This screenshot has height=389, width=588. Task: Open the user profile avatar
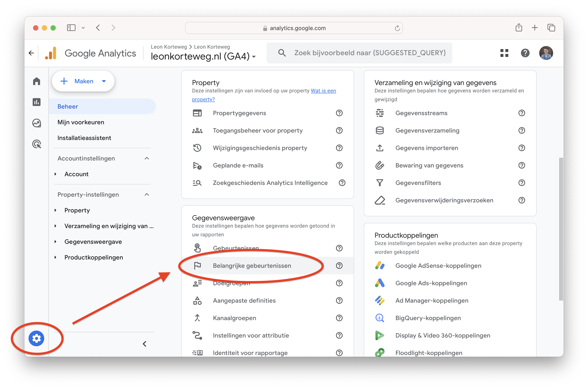pos(546,53)
